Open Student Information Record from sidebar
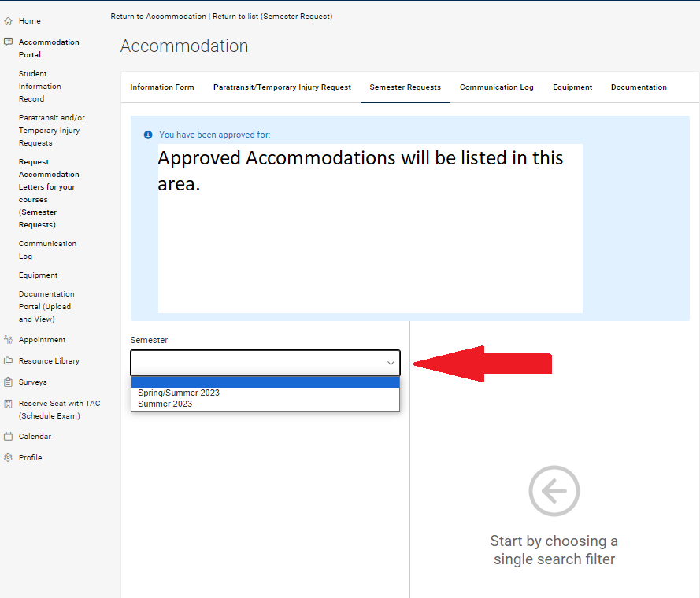700x598 pixels. tap(39, 86)
